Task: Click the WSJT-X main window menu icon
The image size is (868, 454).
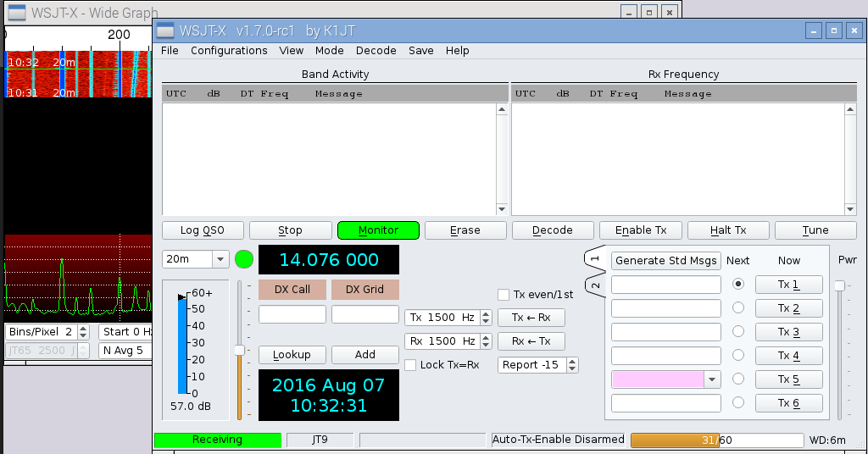Action: tap(165, 30)
